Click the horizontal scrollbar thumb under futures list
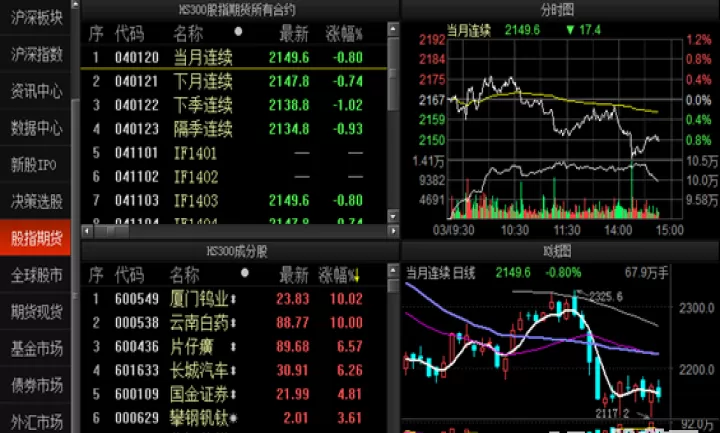 [x=111, y=231]
